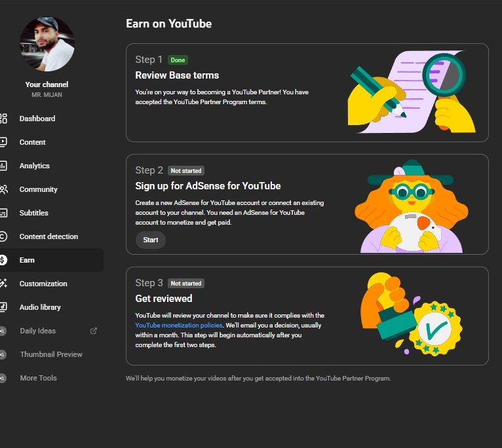Click the Thumbnail Preview extension icon
502x448 pixels.
click(3, 354)
